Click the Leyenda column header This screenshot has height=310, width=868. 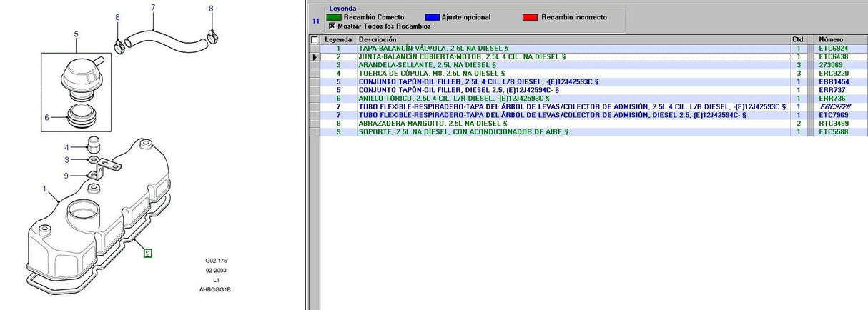point(338,39)
